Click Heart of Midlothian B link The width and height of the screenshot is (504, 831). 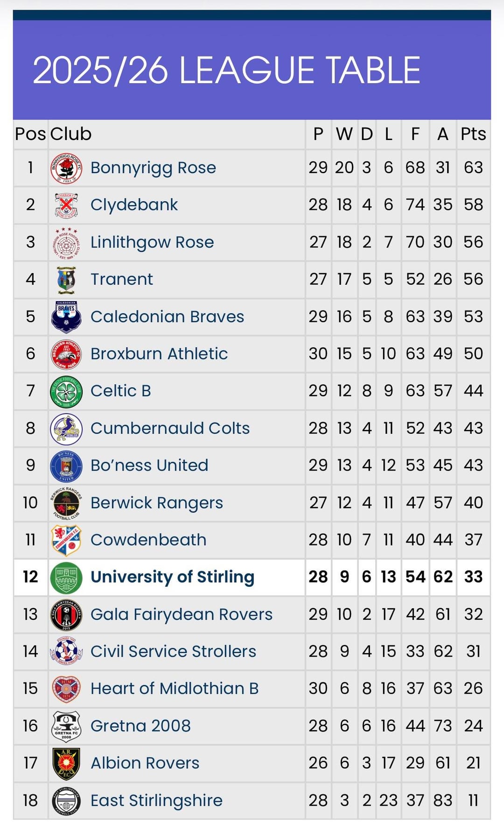(x=175, y=689)
